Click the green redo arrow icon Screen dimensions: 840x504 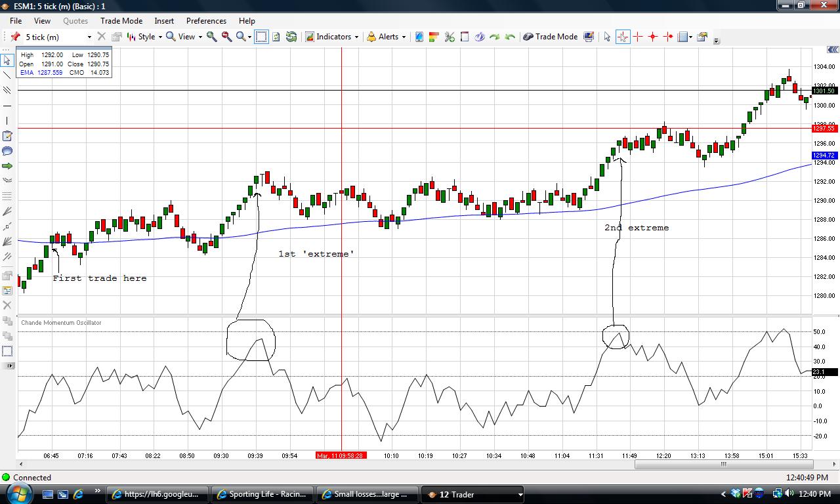point(495,37)
